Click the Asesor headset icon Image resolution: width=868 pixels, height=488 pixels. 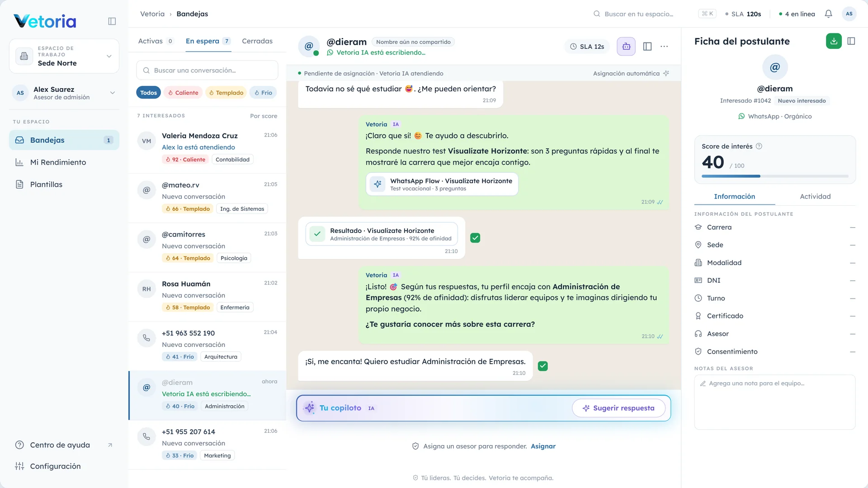[x=698, y=334]
